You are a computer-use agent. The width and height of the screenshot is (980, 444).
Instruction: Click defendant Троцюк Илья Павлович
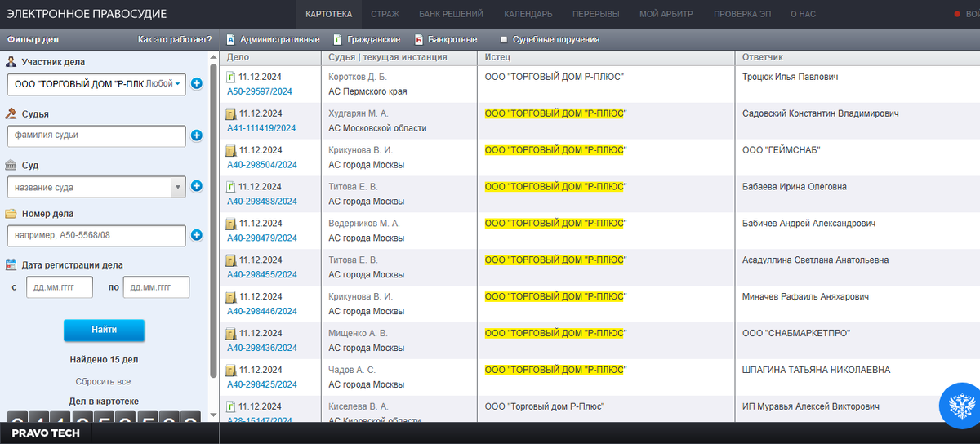[x=790, y=77]
